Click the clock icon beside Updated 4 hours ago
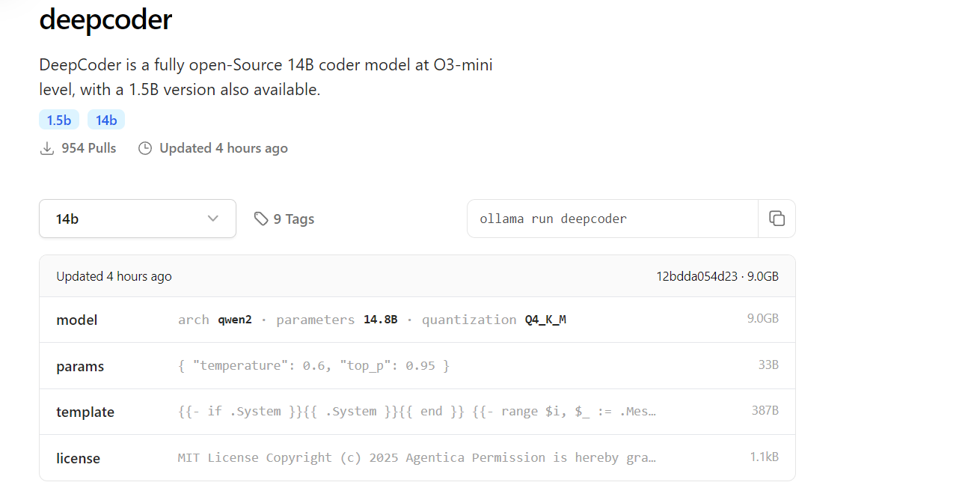The width and height of the screenshot is (980, 500). coord(145,148)
